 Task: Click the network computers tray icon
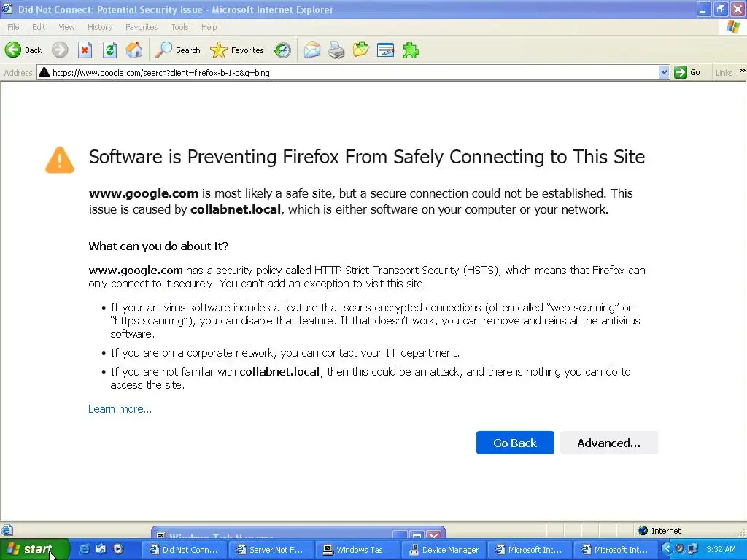(693, 549)
